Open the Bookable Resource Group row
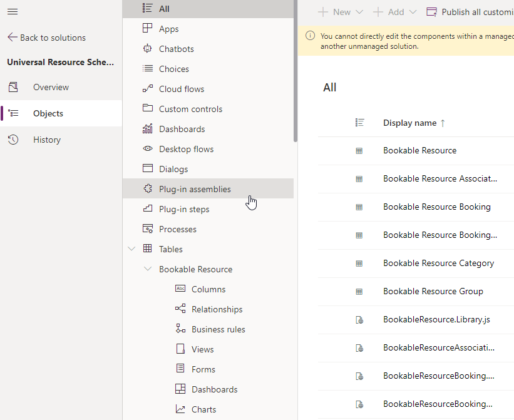Screen dimensions: 514x420 pyautogui.click(x=416, y=292)
